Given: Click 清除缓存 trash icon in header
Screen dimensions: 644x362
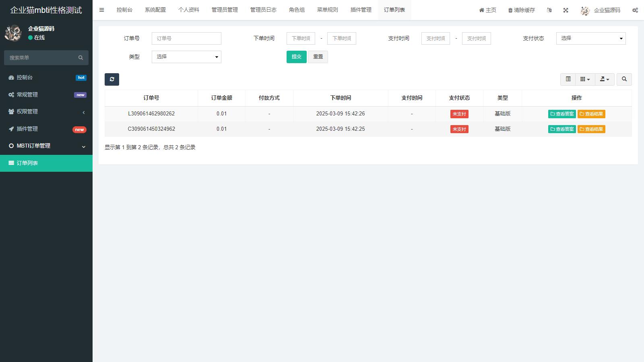Looking at the screenshot, I should click(x=510, y=10).
